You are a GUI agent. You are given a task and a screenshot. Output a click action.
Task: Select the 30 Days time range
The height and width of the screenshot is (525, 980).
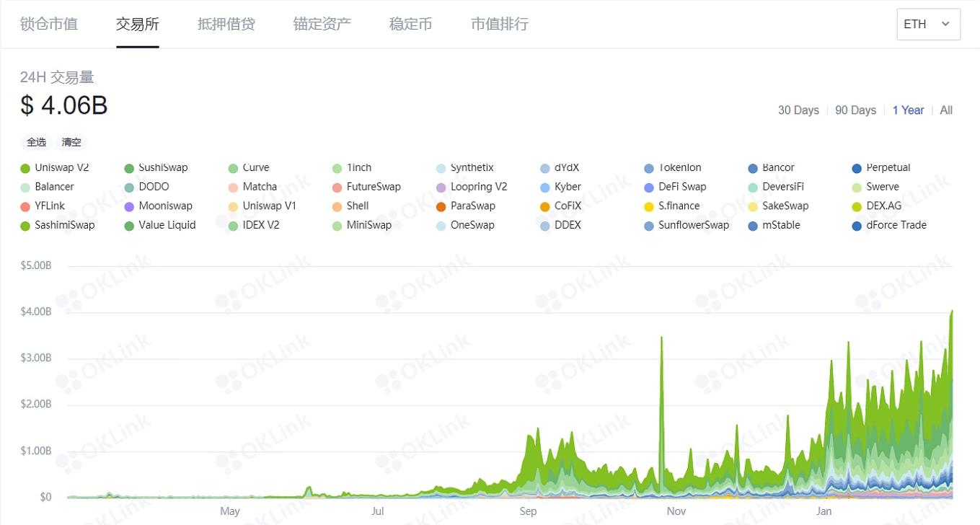[x=798, y=110]
